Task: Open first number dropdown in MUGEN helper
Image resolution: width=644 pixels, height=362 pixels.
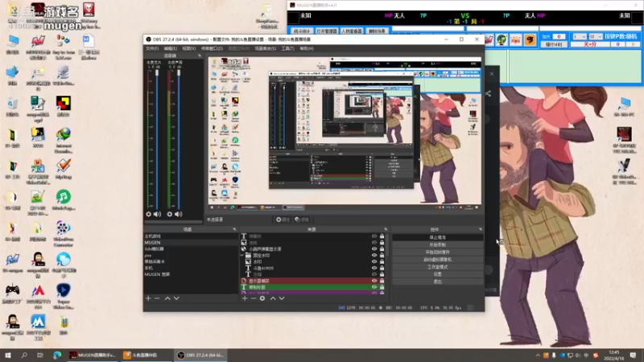Action: click(x=579, y=36)
